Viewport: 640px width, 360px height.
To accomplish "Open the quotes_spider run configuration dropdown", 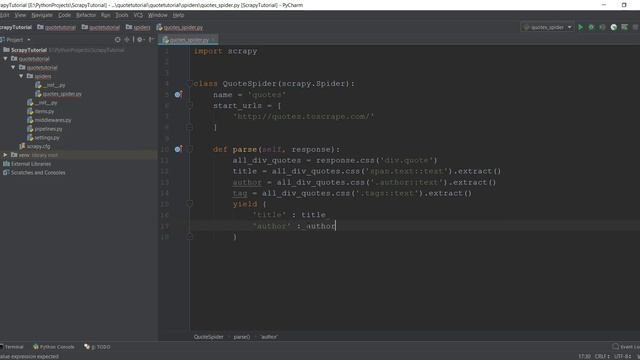I will point(547,27).
